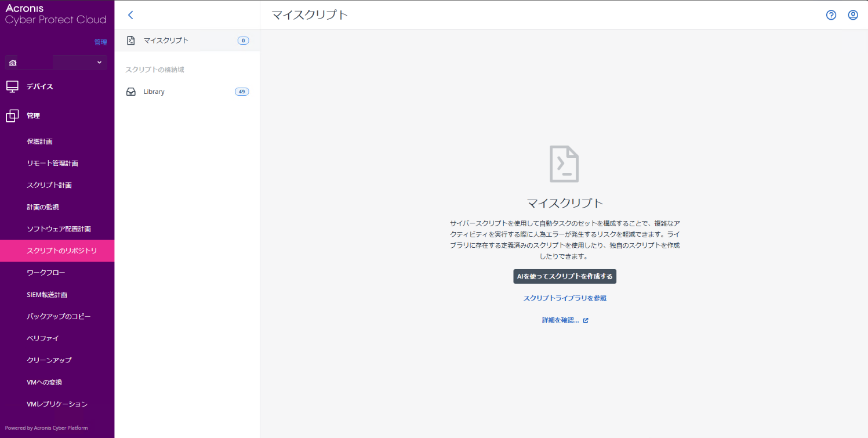Open ワークフロー menu entry
This screenshot has width=868, height=438.
click(46, 273)
